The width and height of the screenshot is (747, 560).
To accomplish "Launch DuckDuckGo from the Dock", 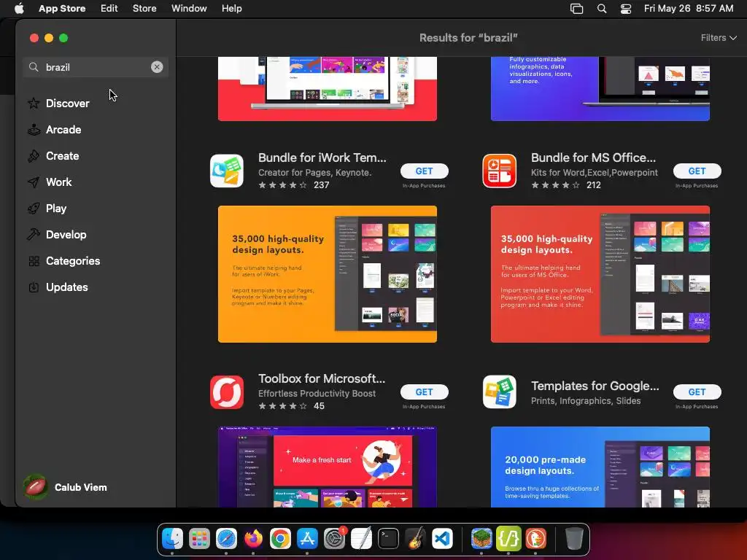I will pyautogui.click(x=535, y=539).
